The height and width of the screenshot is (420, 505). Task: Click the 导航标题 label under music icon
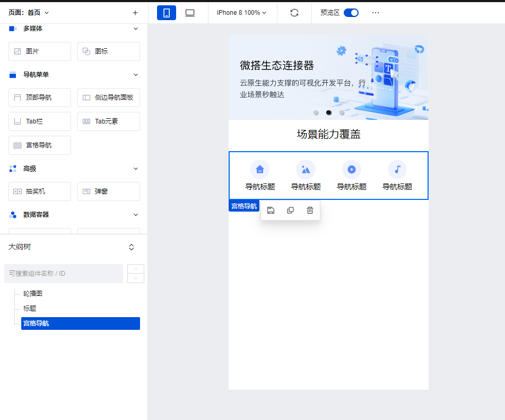[397, 187]
